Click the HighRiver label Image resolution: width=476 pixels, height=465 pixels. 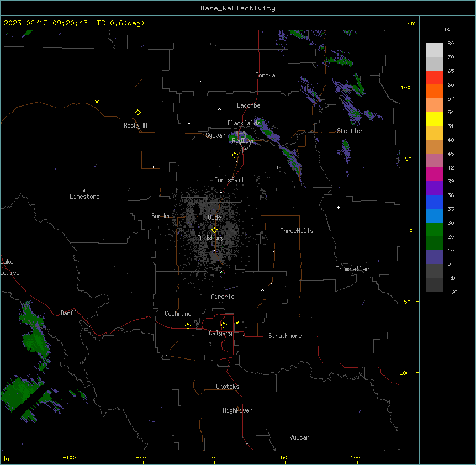(x=237, y=410)
